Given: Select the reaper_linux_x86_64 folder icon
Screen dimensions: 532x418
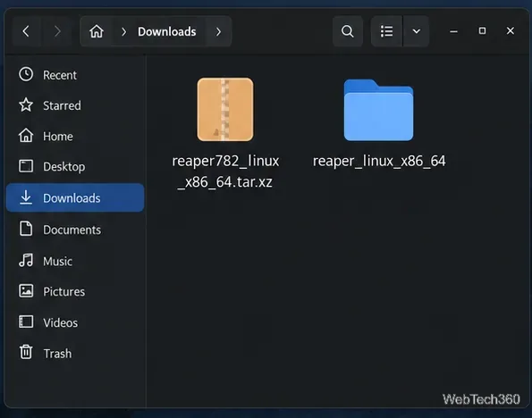Looking at the screenshot, I should [x=378, y=110].
